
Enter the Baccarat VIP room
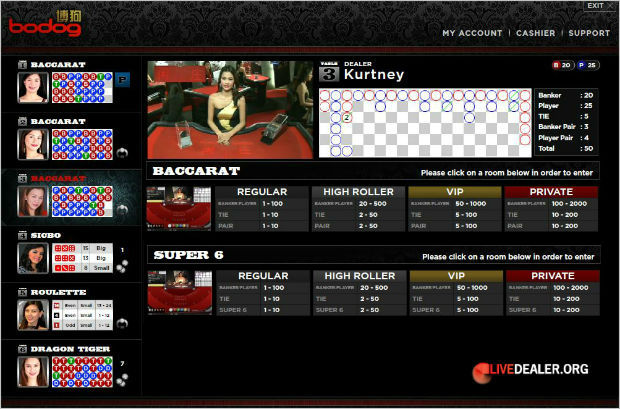point(455,209)
